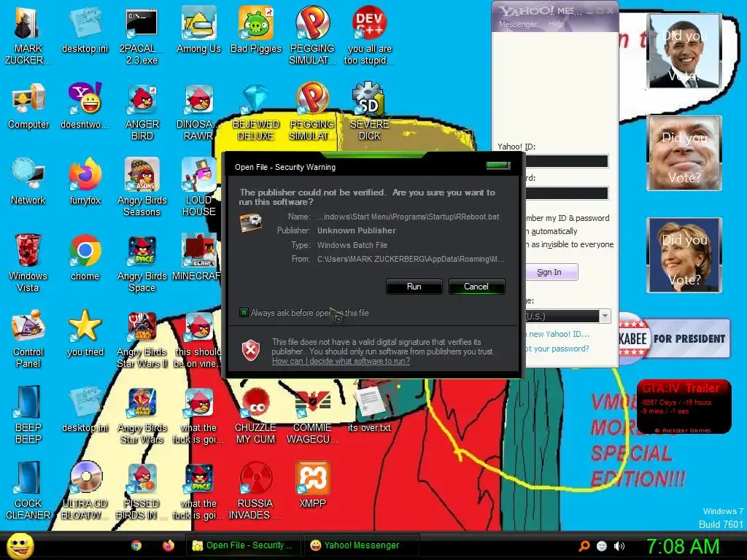Click the forgot your password link
Image resolution: width=747 pixels, height=560 pixels.
pyautogui.click(x=557, y=349)
